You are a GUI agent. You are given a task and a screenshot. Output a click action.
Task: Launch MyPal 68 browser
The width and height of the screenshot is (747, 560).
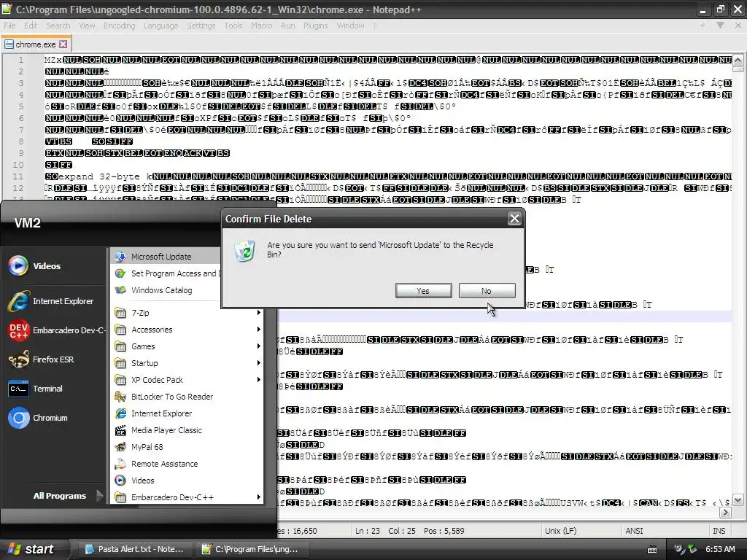(x=188, y=447)
